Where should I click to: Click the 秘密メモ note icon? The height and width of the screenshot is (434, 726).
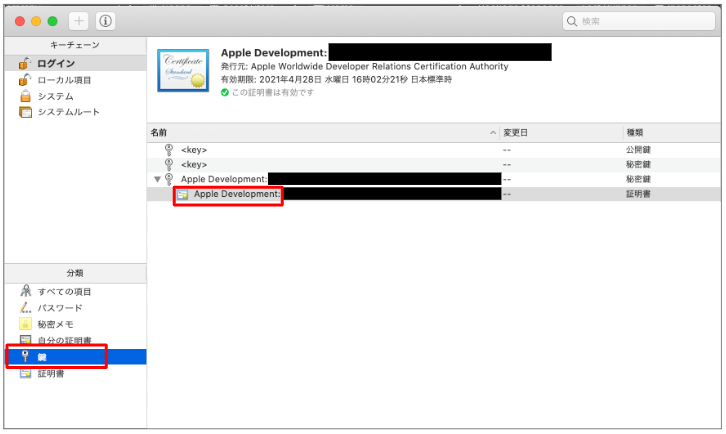(25, 324)
